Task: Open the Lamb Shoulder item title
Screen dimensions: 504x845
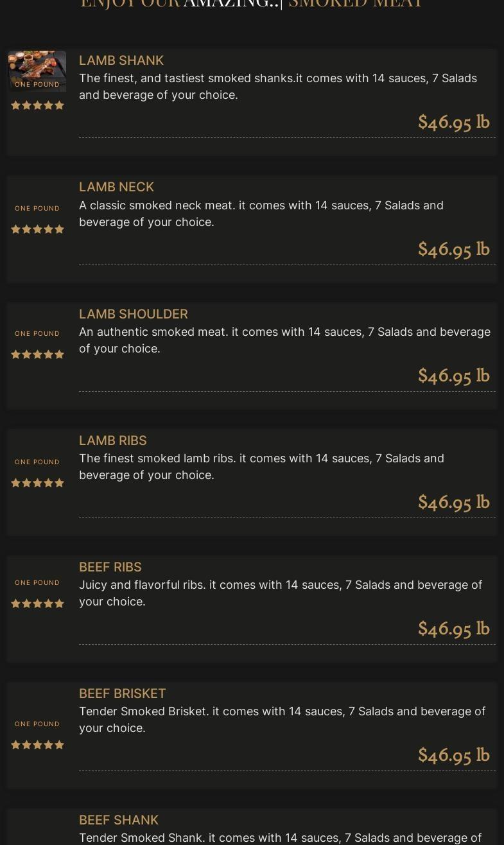Action: (x=134, y=314)
